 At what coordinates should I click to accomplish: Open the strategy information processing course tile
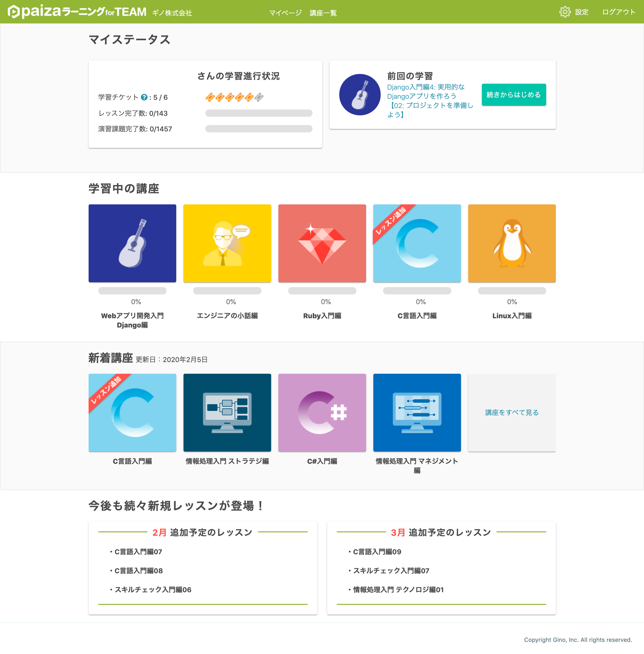227,412
